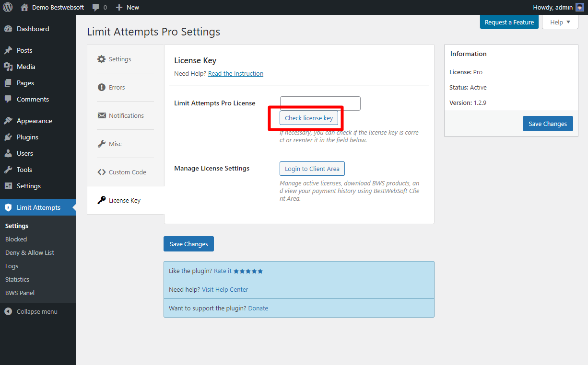Switch to the Errors tab

coord(126,87)
